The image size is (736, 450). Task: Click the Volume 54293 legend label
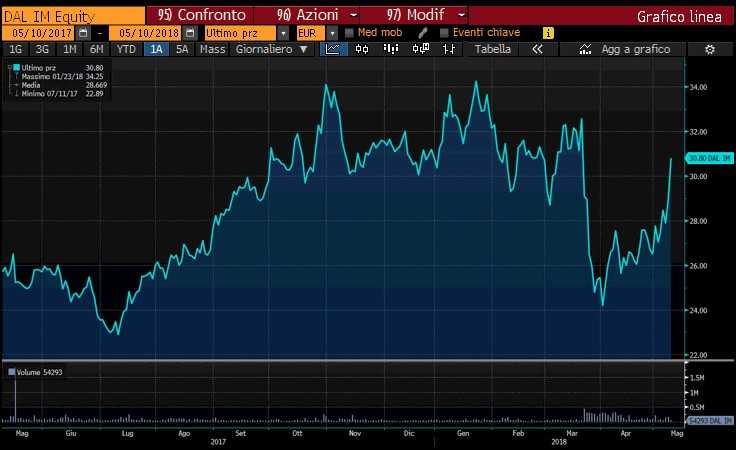pyautogui.click(x=39, y=372)
